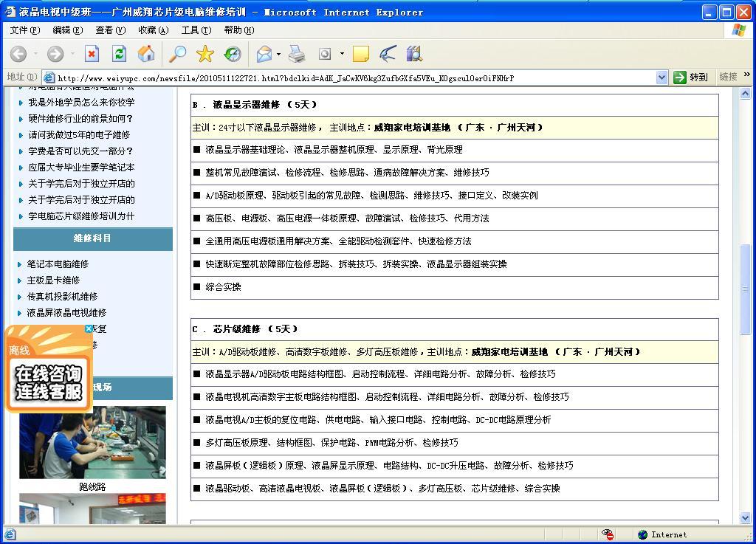Click the vertical scrollbar down arrow
The width and height of the screenshot is (756, 544).
(746, 518)
